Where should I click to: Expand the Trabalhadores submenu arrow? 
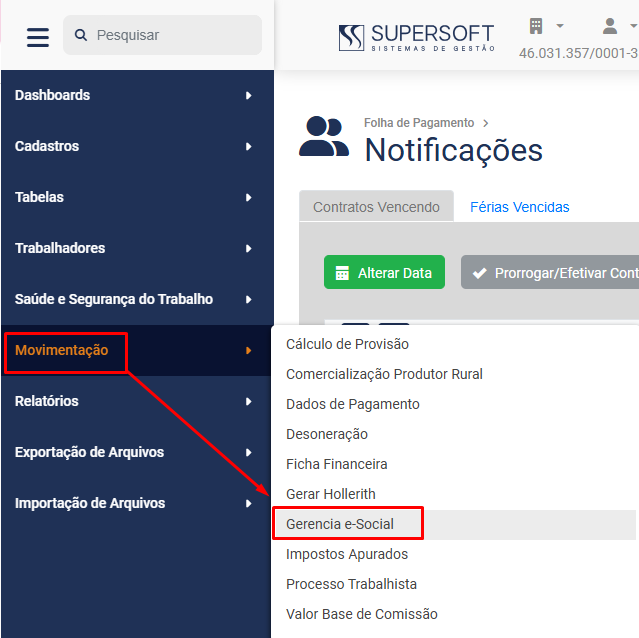pyautogui.click(x=249, y=249)
